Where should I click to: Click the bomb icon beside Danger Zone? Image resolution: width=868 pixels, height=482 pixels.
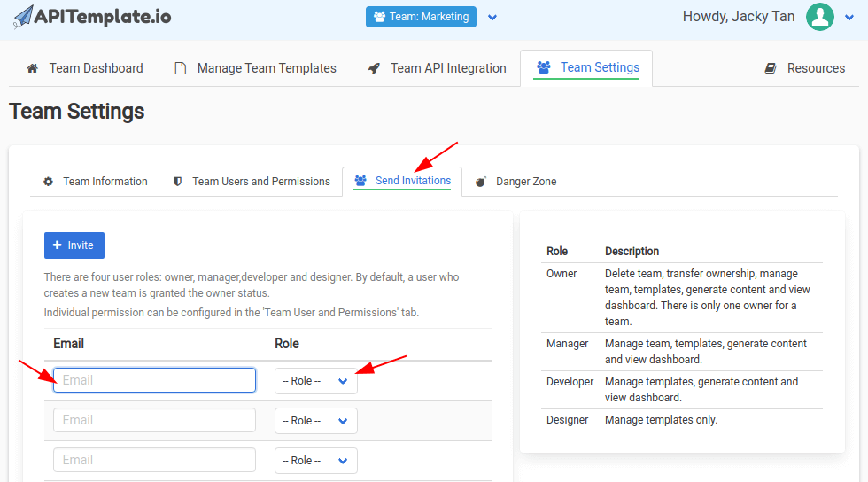pos(481,182)
